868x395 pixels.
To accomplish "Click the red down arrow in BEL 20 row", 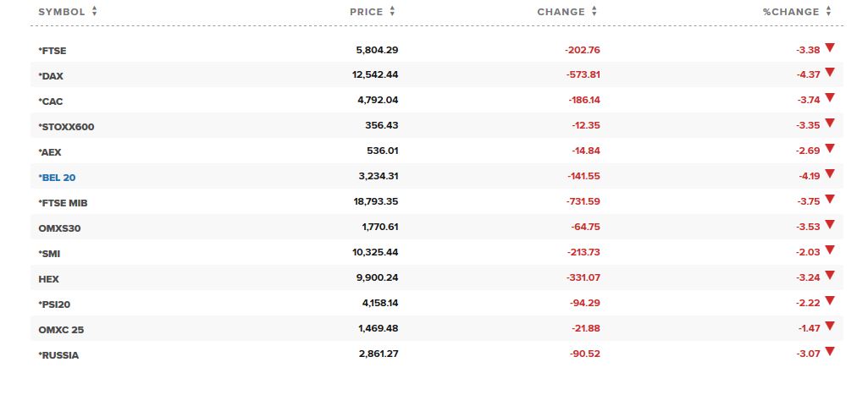I will point(829,173).
